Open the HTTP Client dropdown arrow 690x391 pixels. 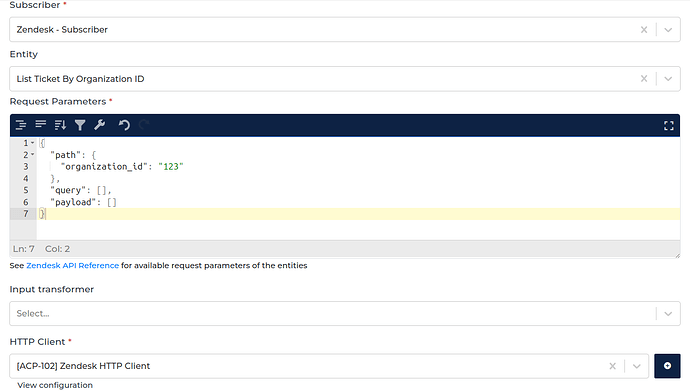click(x=636, y=366)
